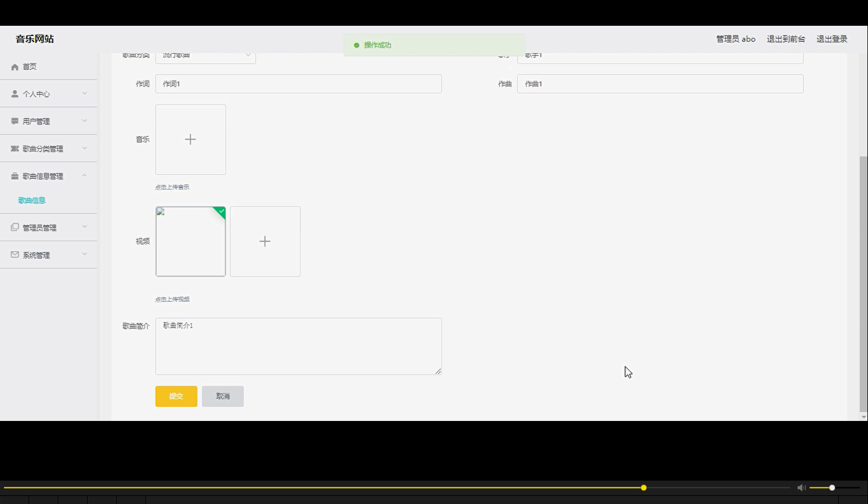Expand the 歌曲分类管理 chevron

coord(85,148)
